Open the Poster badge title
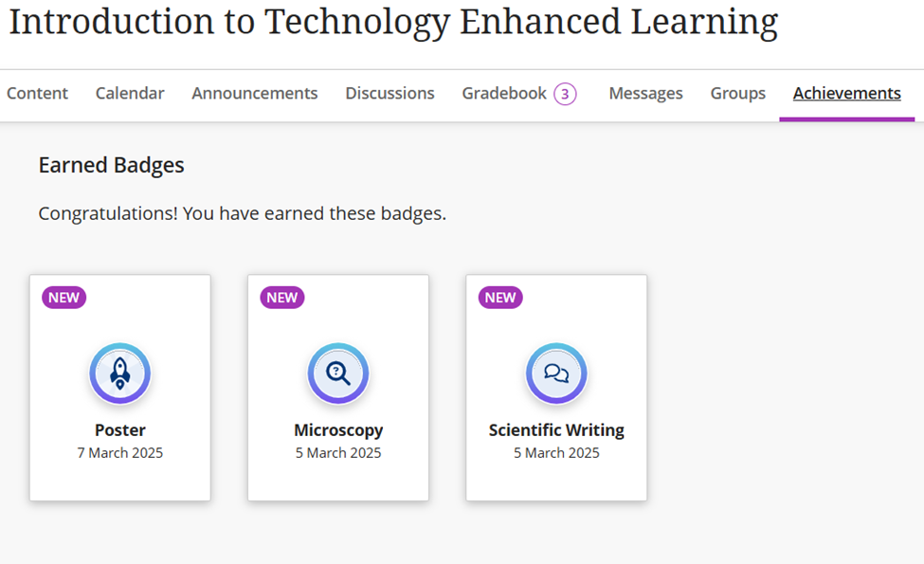 coord(120,430)
